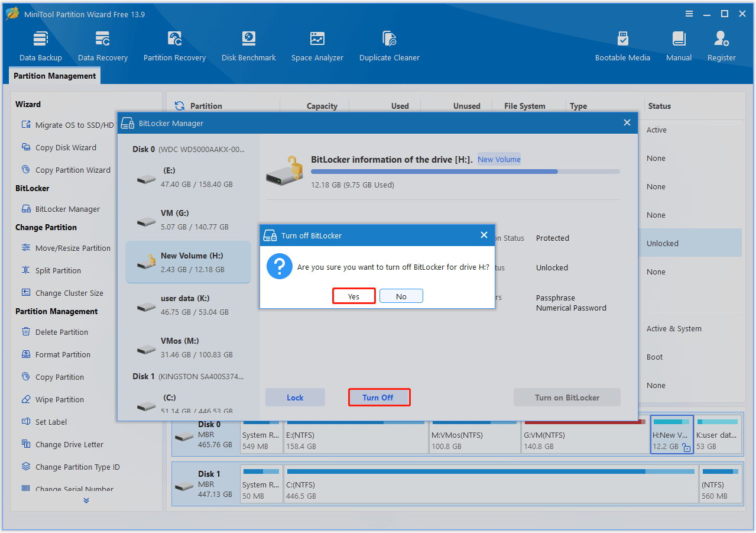Select VM (G:) in BitLocker list
This screenshot has width=756, height=533.
188,219
